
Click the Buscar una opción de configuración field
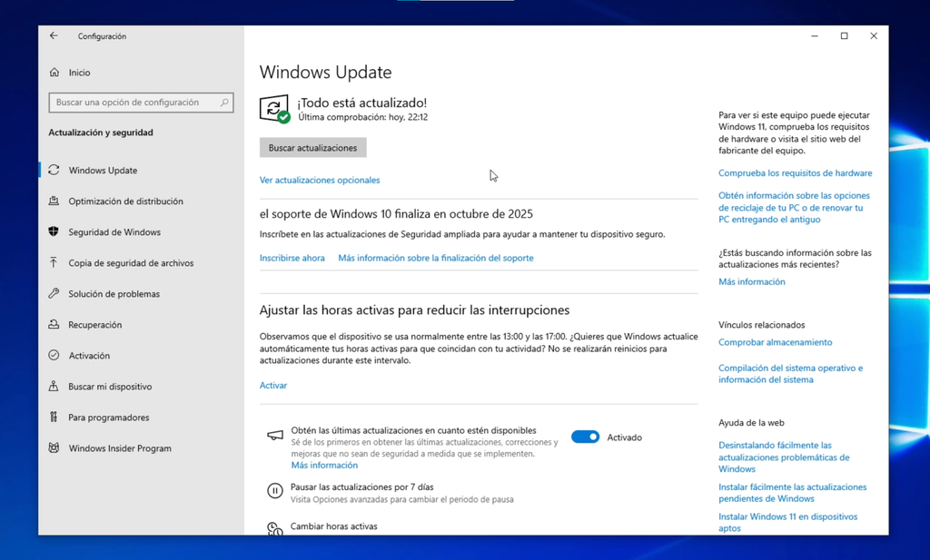click(x=141, y=103)
